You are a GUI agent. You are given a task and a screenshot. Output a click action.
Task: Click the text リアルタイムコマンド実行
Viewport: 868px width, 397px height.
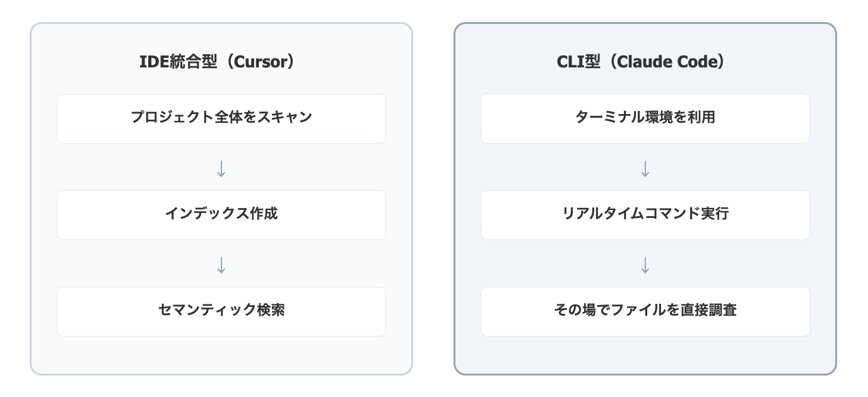(645, 214)
